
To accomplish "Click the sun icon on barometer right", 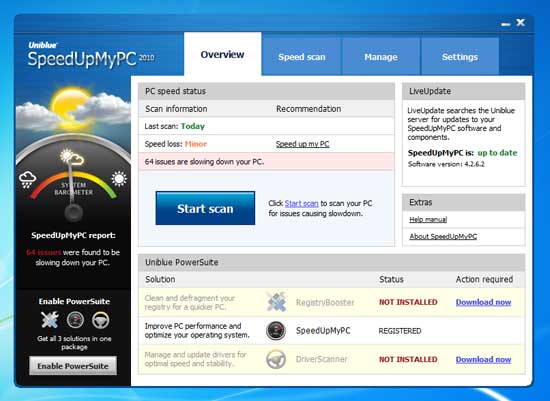I will tap(119, 179).
